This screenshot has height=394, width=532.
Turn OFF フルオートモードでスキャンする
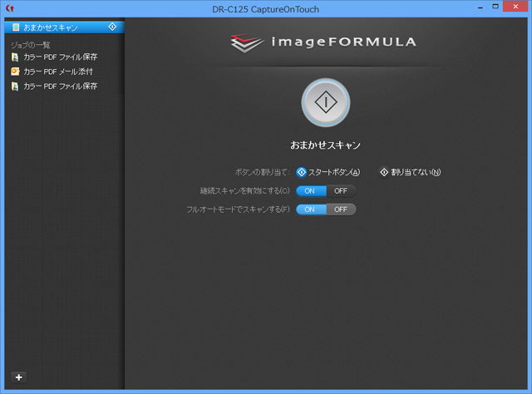[x=341, y=209]
